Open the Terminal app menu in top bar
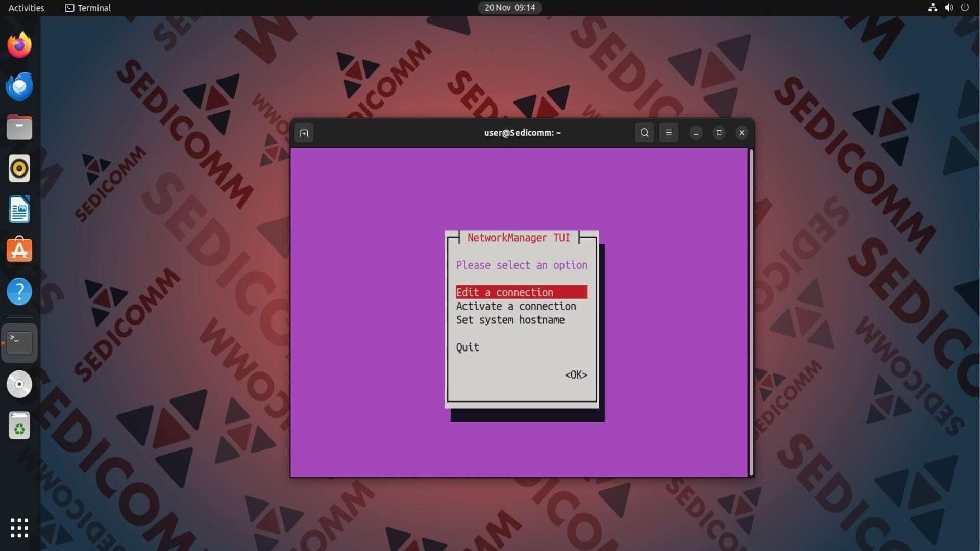The image size is (980, 551). [x=88, y=8]
